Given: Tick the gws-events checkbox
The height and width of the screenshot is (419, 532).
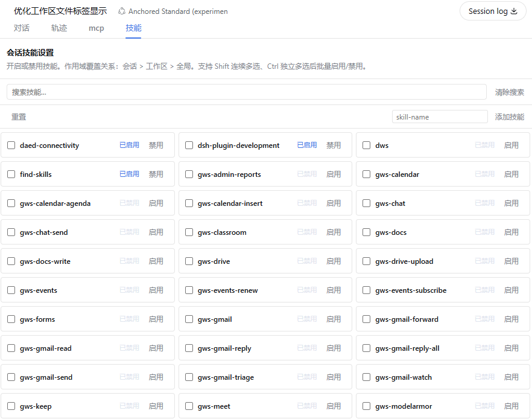Looking at the screenshot, I should click(11, 290).
